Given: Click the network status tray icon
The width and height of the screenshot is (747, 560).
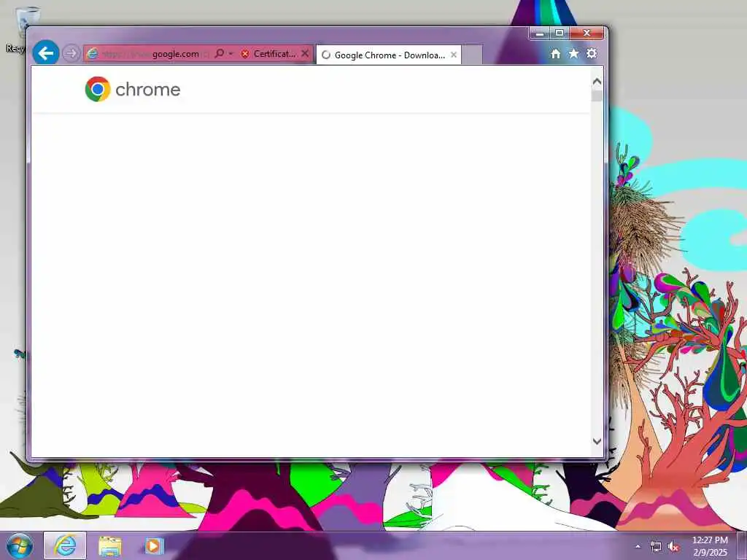Looking at the screenshot, I should click(656, 547).
